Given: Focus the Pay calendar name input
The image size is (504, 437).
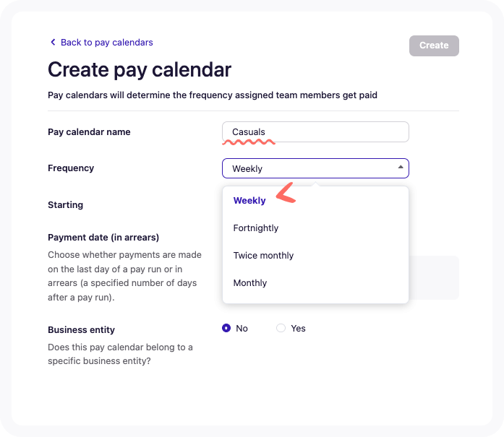Looking at the screenshot, I should (x=315, y=132).
